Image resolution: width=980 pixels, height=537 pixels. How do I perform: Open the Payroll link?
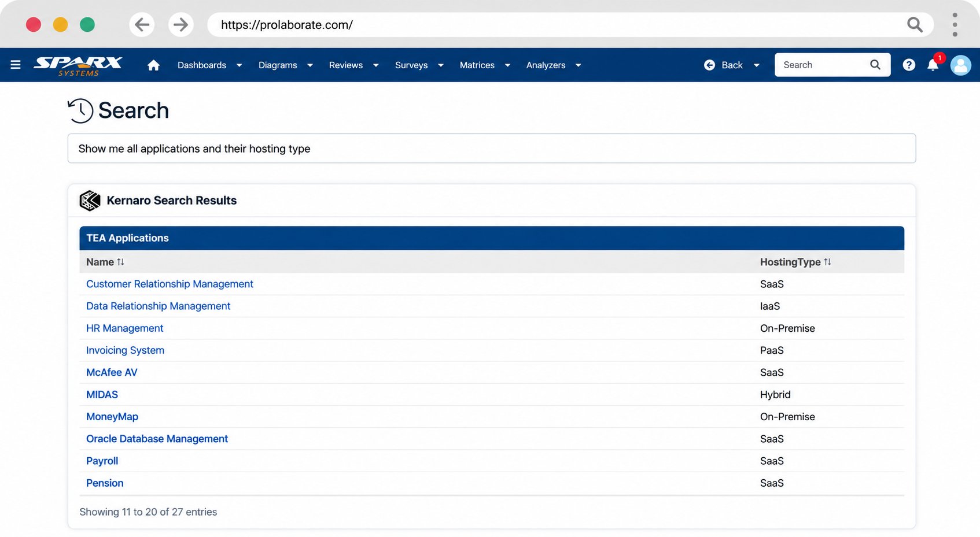click(x=102, y=461)
